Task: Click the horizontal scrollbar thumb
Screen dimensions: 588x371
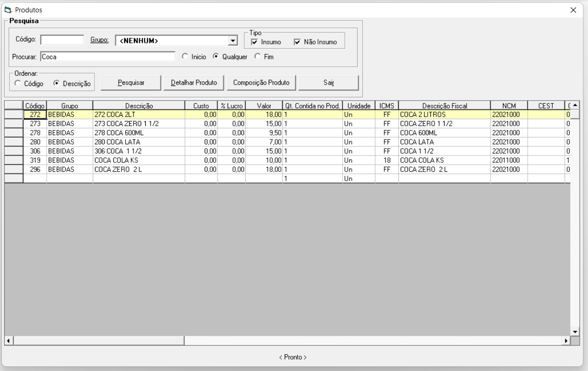Action: coord(99,341)
